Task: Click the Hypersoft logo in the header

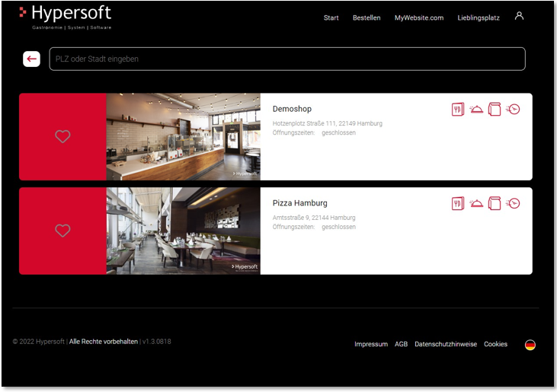Action: pyautogui.click(x=66, y=15)
